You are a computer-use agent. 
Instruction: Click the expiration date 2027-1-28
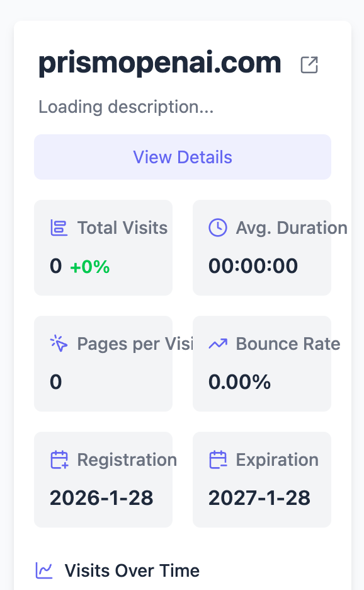[x=259, y=498]
